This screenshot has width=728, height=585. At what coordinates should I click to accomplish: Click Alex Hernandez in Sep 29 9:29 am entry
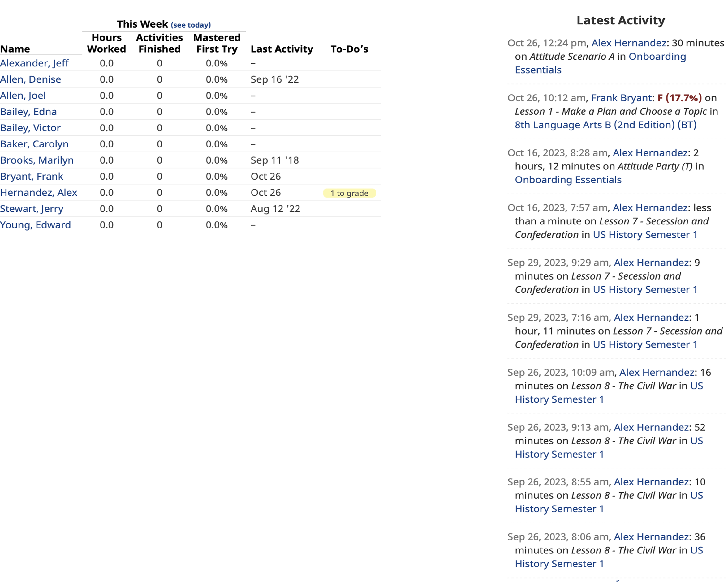coord(651,263)
